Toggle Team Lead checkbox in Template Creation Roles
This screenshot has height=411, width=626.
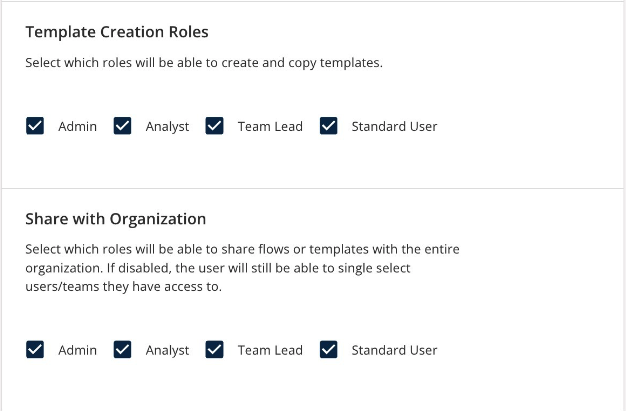(x=214, y=126)
